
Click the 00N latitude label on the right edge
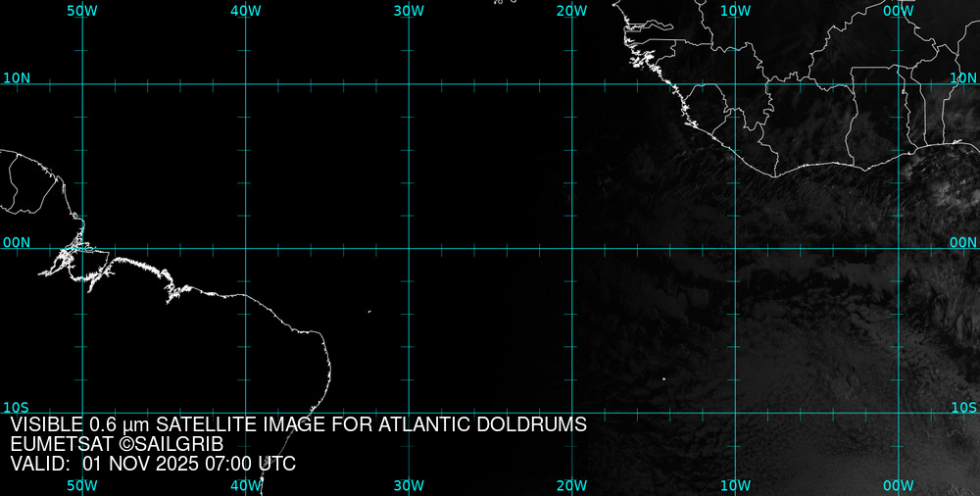pyautogui.click(x=964, y=242)
